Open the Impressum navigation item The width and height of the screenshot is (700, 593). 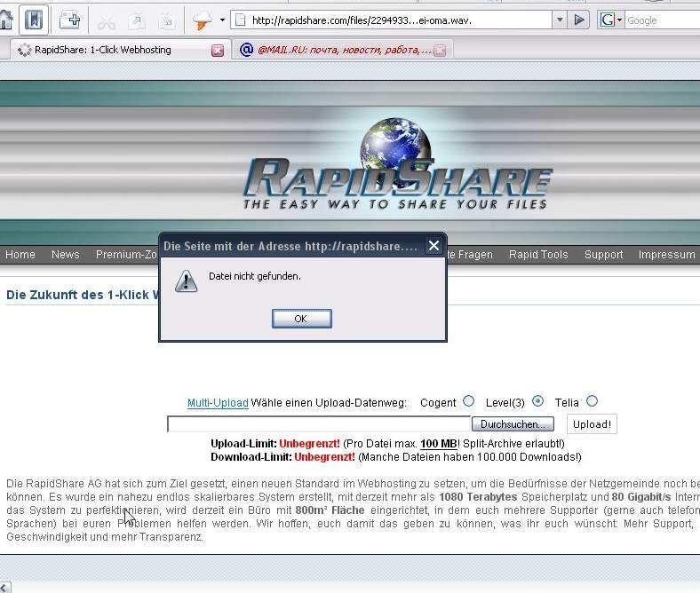pos(666,255)
